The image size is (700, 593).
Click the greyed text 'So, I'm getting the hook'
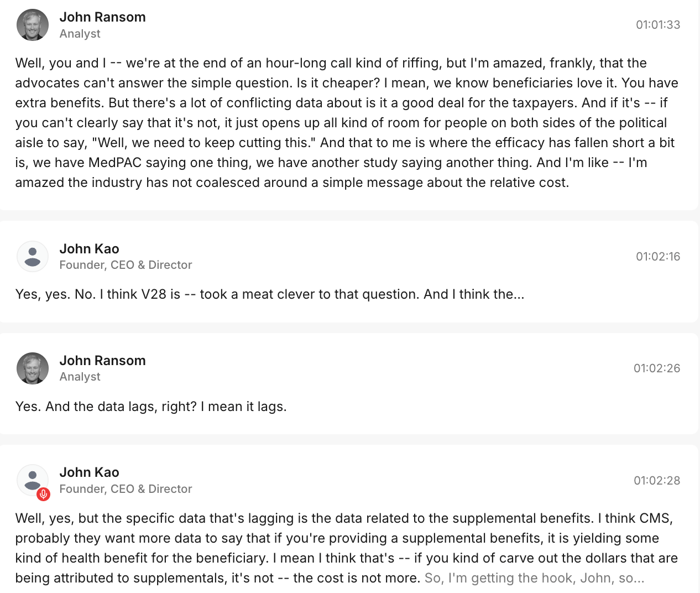point(534,578)
